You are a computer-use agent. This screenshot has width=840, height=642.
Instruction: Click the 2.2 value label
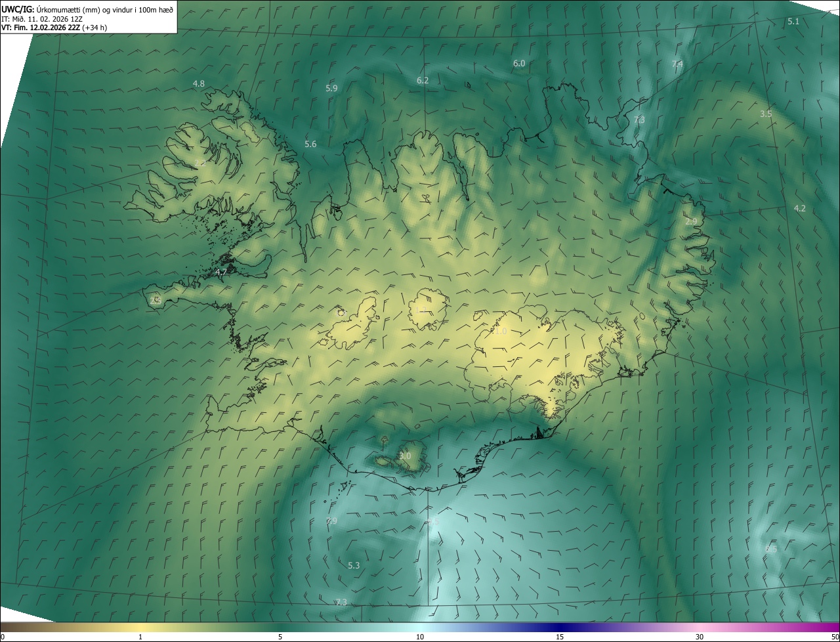[x=200, y=163]
